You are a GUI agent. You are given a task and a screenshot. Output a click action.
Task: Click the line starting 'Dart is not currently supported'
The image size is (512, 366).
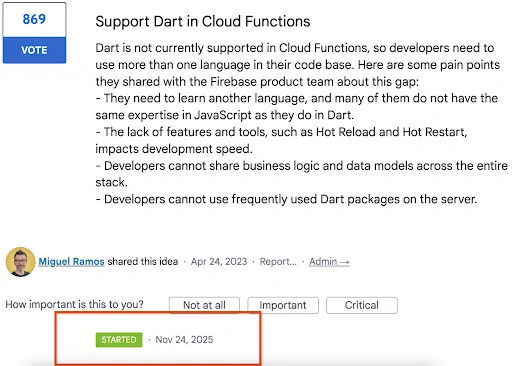(295, 48)
